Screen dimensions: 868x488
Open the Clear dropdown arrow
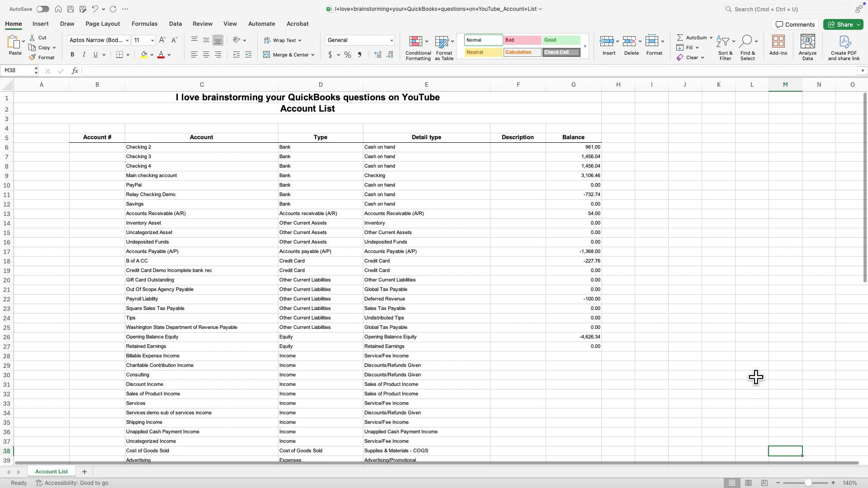[x=703, y=58]
